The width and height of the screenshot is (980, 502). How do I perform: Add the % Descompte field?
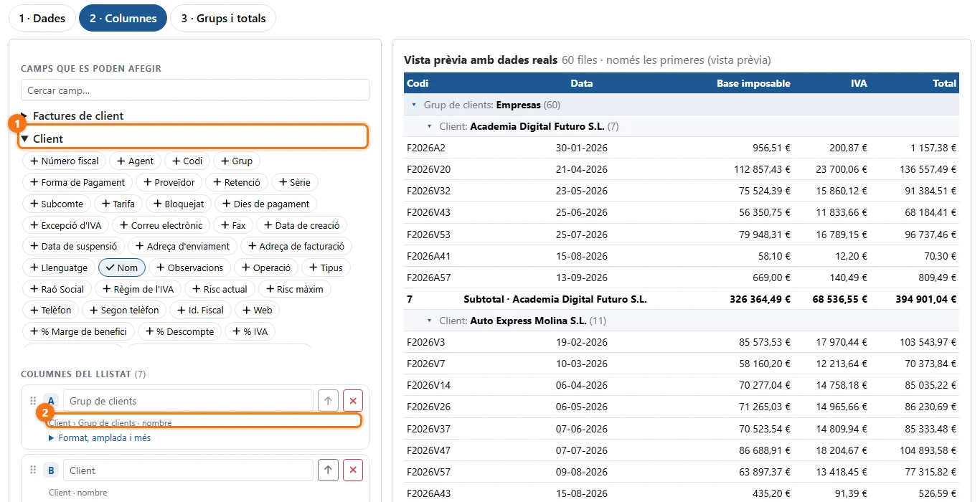(179, 331)
